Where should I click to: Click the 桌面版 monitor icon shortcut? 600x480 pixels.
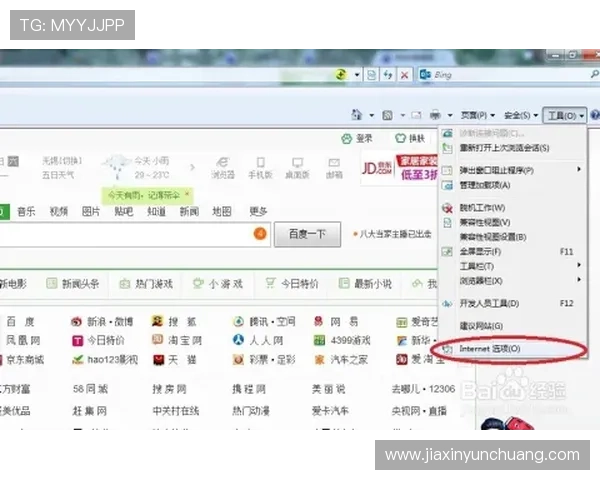[x=297, y=168]
